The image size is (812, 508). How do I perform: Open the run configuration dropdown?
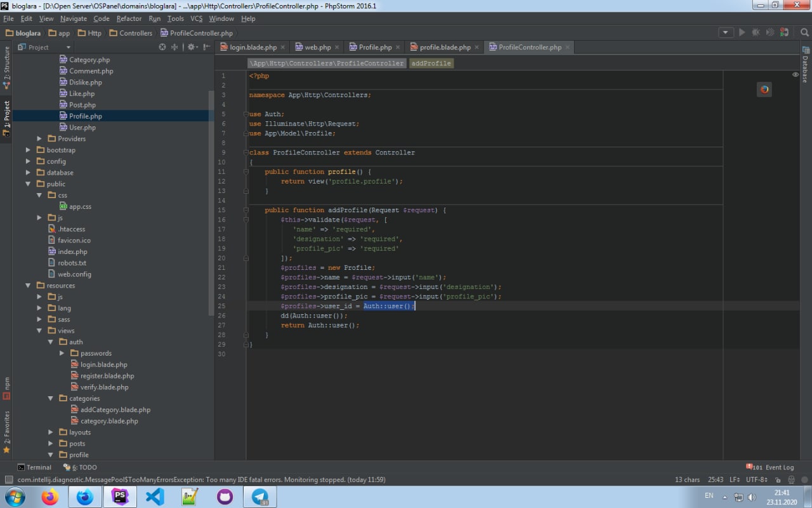pyautogui.click(x=726, y=32)
